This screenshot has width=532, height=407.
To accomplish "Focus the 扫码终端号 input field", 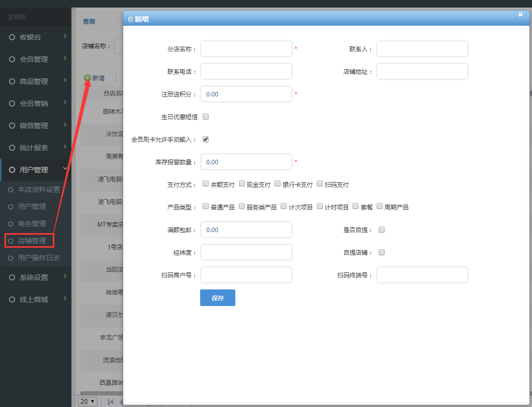I will pyautogui.click(x=422, y=275).
